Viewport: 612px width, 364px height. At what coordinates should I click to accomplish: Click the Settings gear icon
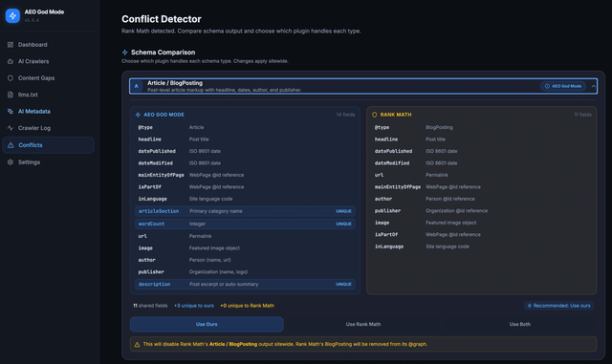click(11, 162)
